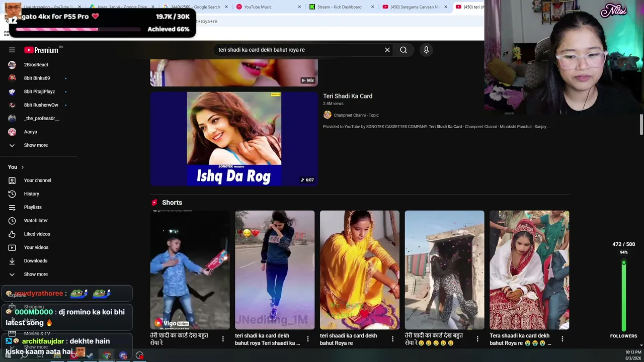The width and height of the screenshot is (644, 362).
Task: Play the bride in red short thumbnail
Action: click(529, 270)
